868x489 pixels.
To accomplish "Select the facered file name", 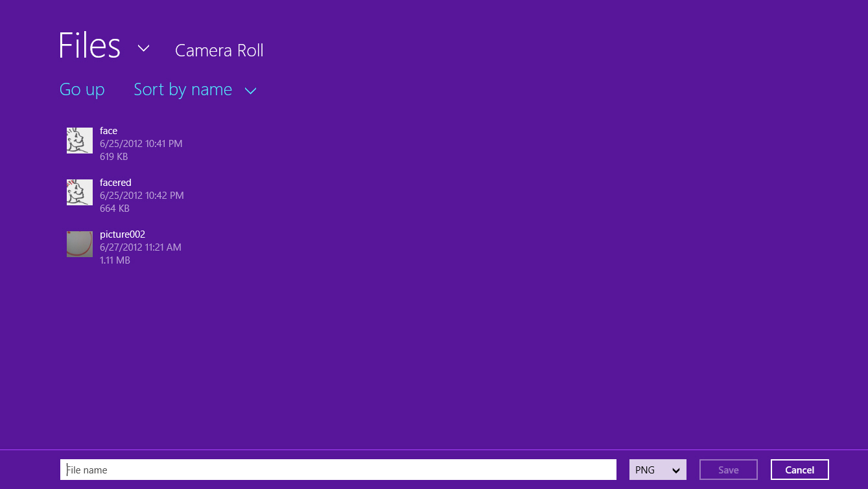I will tap(115, 183).
